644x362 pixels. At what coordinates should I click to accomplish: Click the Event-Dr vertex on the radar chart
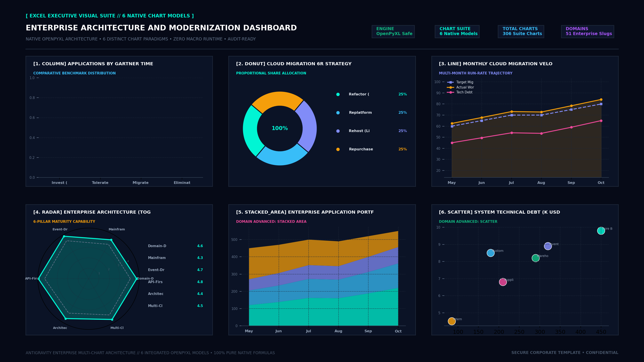pos(64,236)
